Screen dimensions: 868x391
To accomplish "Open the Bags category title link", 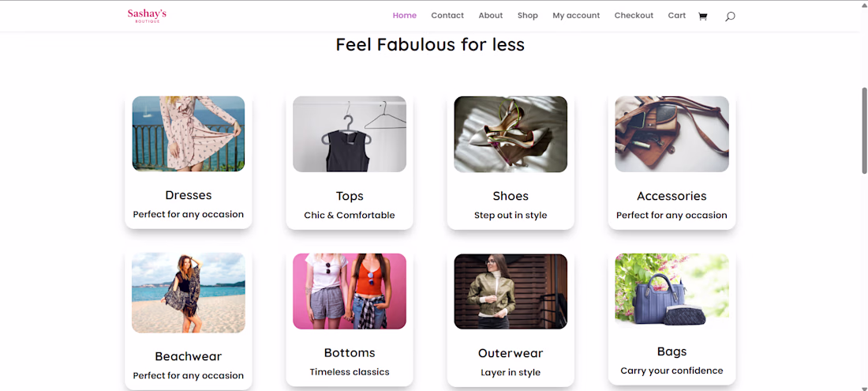I will [672, 352].
